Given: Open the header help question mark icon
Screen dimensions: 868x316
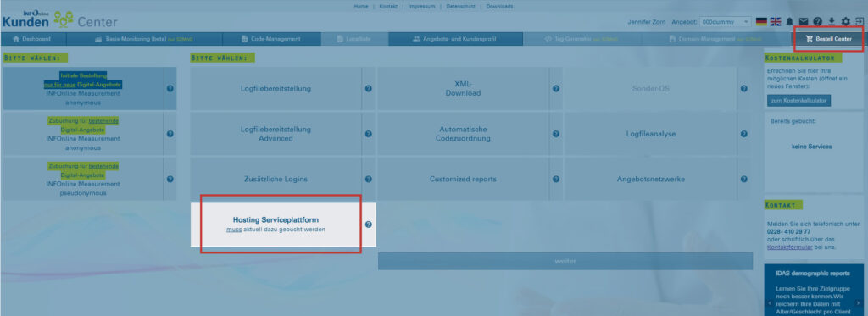Looking at the screenshot, I should 818,21.
